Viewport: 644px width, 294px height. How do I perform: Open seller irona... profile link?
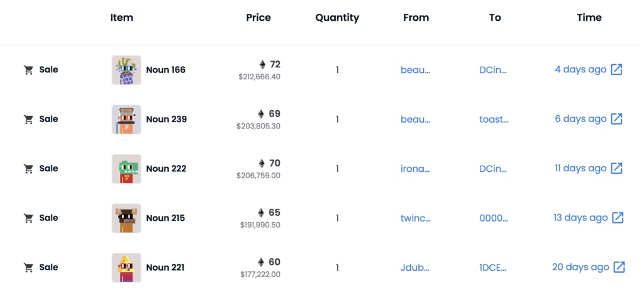pyautogui.click(x=415, y=169)
